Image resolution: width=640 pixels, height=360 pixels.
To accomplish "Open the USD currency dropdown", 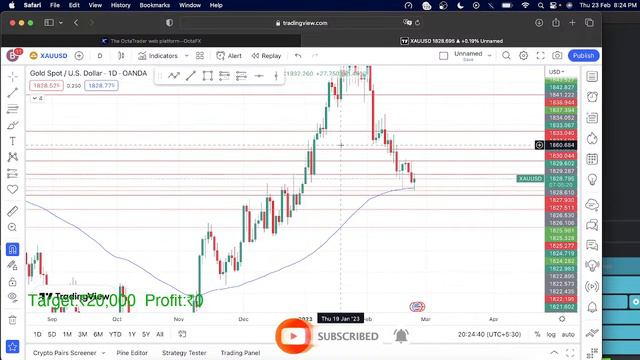I will [556, 72].
